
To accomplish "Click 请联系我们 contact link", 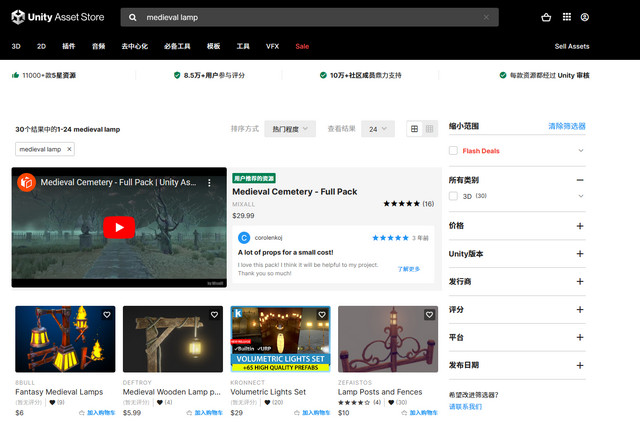I will pos(465,407).
